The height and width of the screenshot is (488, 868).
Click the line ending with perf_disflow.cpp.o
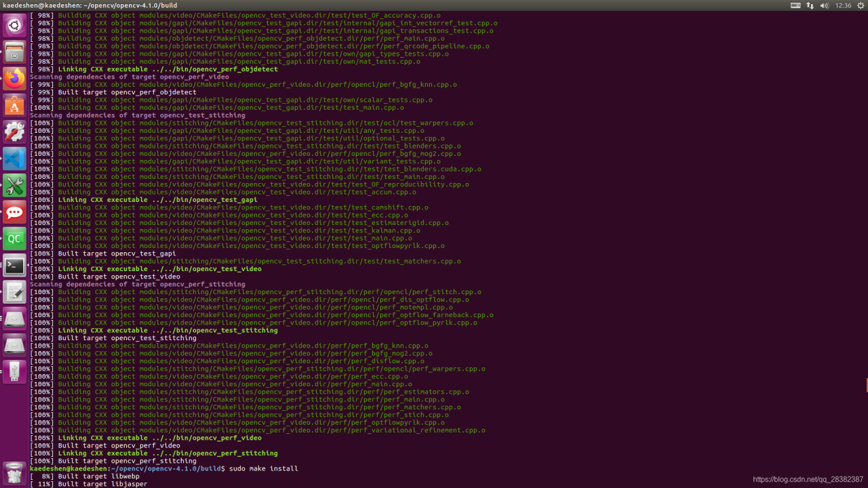(227, 361)
